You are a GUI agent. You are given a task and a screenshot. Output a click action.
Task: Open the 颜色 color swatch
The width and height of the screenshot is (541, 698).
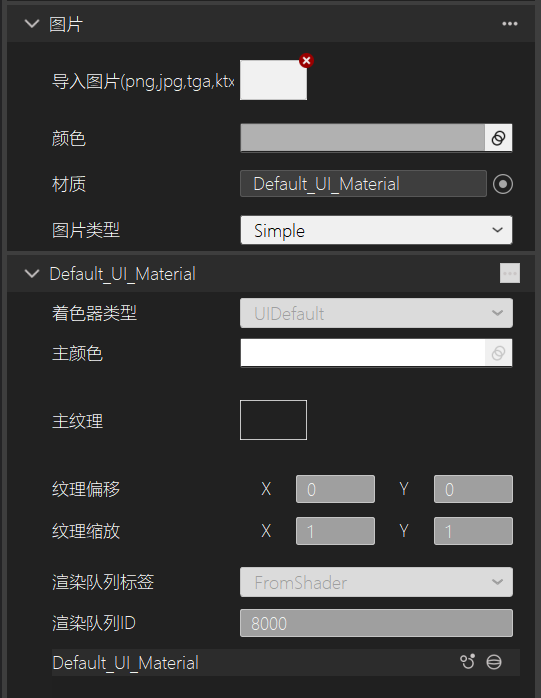(362, 138)
